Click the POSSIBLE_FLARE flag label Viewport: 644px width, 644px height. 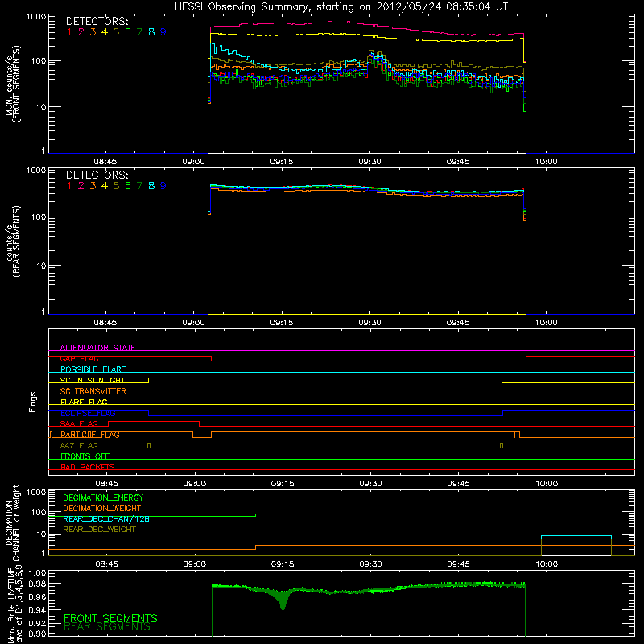[93, 369]
